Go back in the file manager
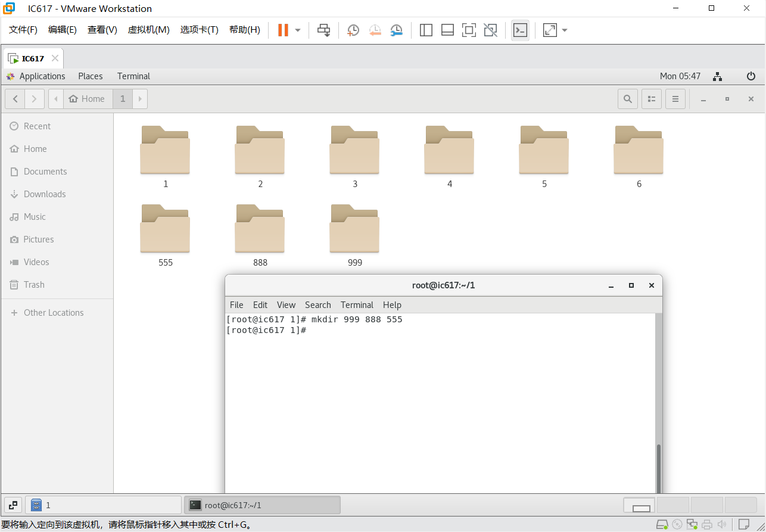The width and height of the screenshot is (766, 532). coord(15,99)
